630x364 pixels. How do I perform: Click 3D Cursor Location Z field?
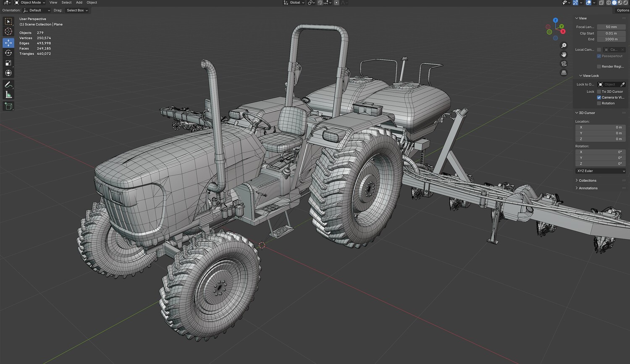pos(601,139)
